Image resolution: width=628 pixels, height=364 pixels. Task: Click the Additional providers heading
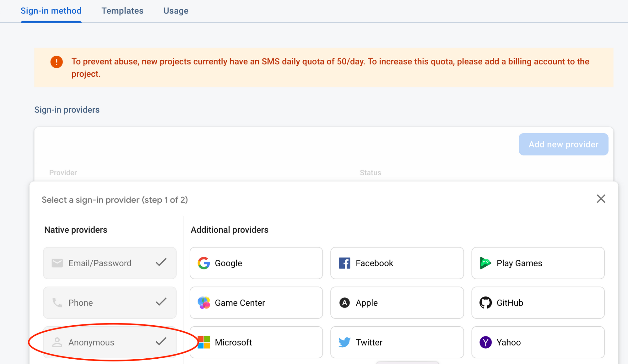tap(230, 230)
